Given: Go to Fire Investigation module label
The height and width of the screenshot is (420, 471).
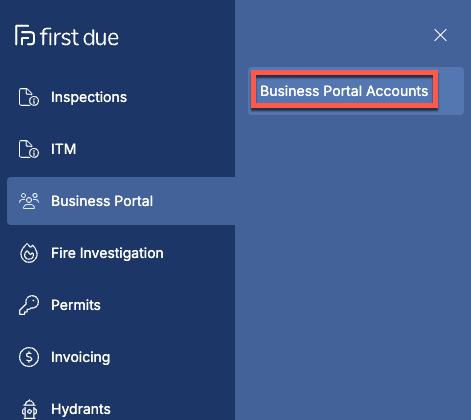Looking at the screenshot, I should click(x=107, y=253).
